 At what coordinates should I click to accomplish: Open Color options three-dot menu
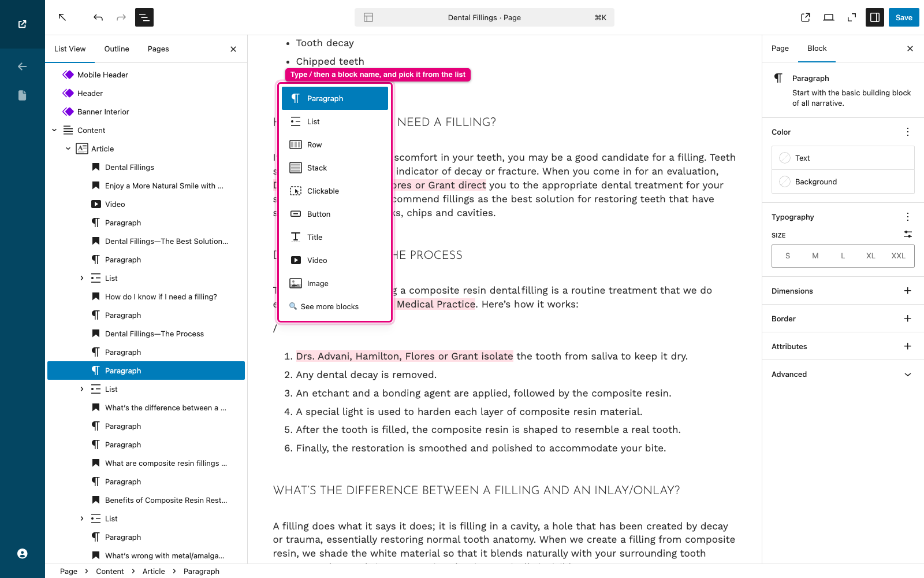click(908, 132)
